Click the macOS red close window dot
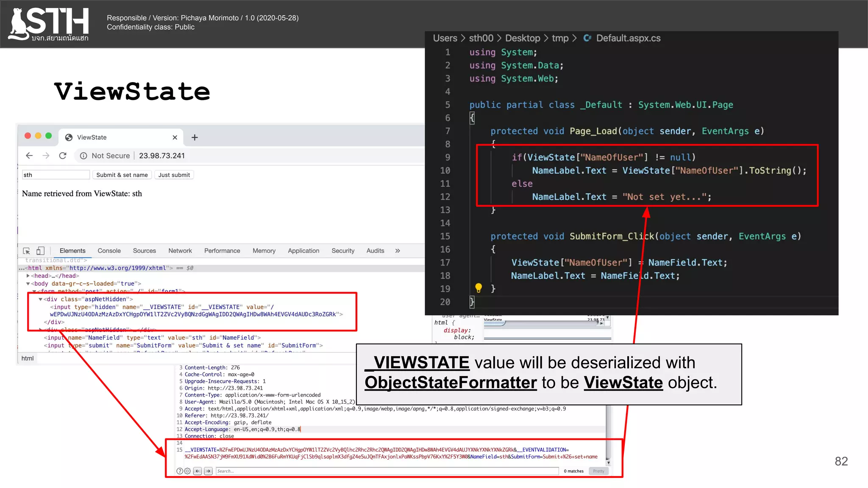 [x=28, y=136]
